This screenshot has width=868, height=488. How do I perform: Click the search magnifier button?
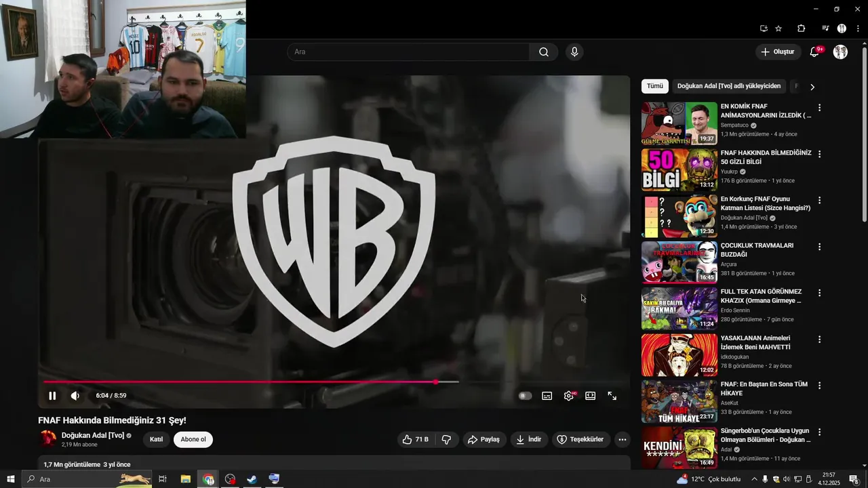point(544,52)
